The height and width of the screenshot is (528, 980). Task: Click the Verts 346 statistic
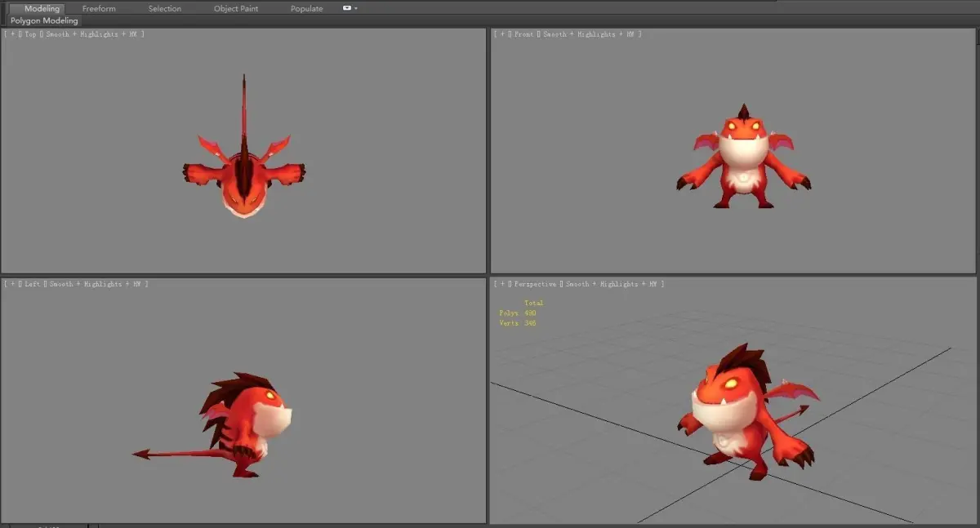518,323
